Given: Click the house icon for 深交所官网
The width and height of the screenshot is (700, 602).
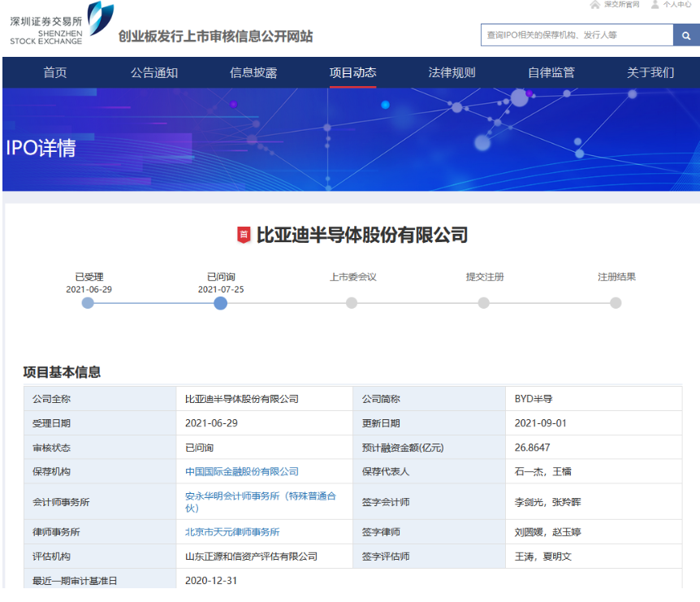Looking at the screenshot, I should click(x=595, y=5).
